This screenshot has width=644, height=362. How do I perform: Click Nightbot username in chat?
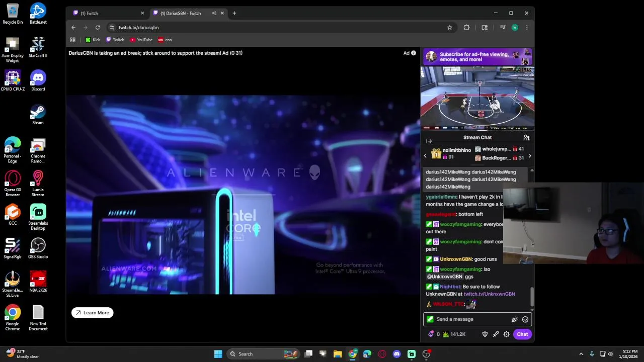(x=450, y=287)
